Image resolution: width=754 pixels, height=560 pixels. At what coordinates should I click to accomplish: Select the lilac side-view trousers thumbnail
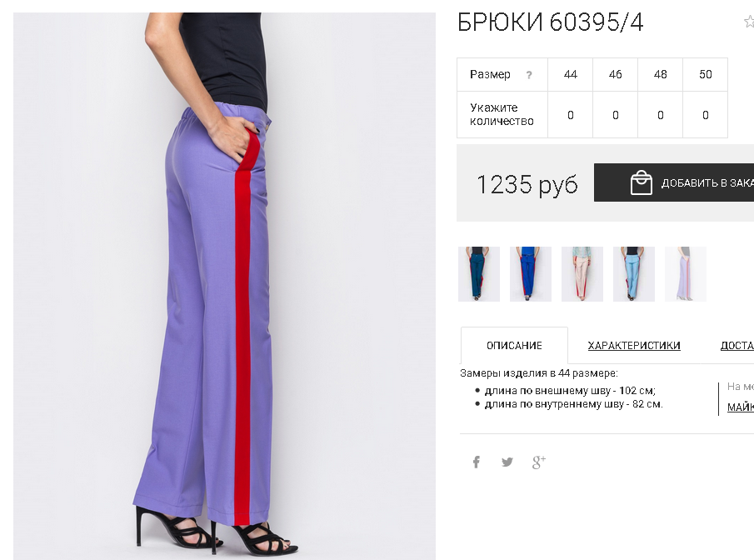(x=686, y=274)
